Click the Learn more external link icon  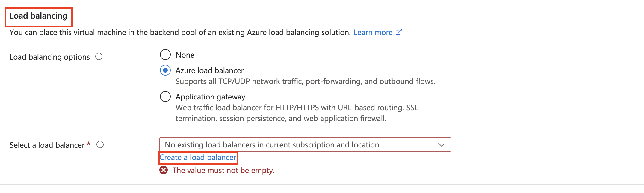click(399, 32)
